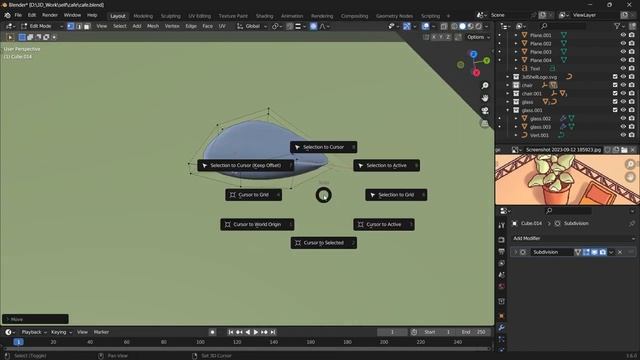
Task: Choose Cursor to Active in pie menu
Action: pos(384,224)
